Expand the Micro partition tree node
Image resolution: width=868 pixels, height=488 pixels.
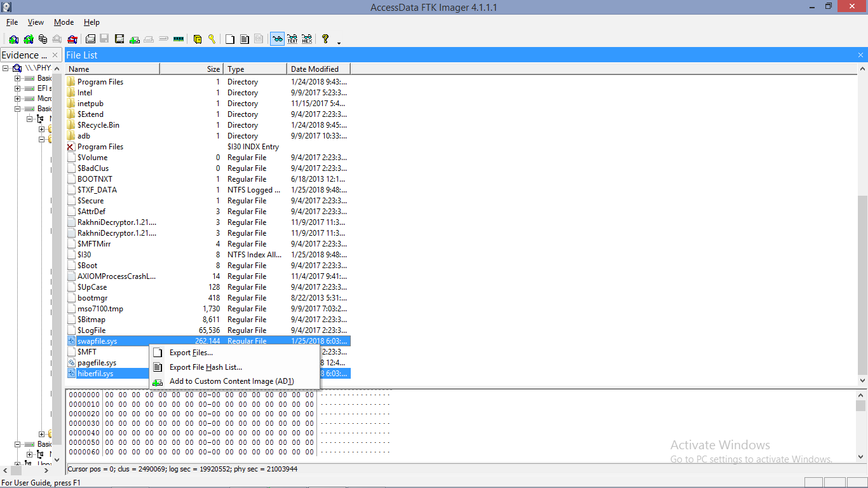click(18, 98)
